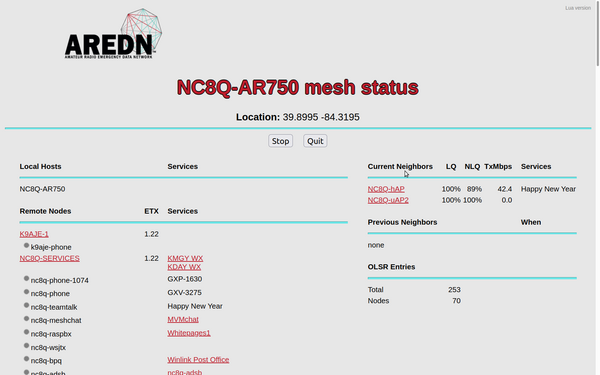Open the NC8Q-uAP2 neighbor link
Image resolution: width=600 pixels, height=375 pixels.
tap(388, 200)
